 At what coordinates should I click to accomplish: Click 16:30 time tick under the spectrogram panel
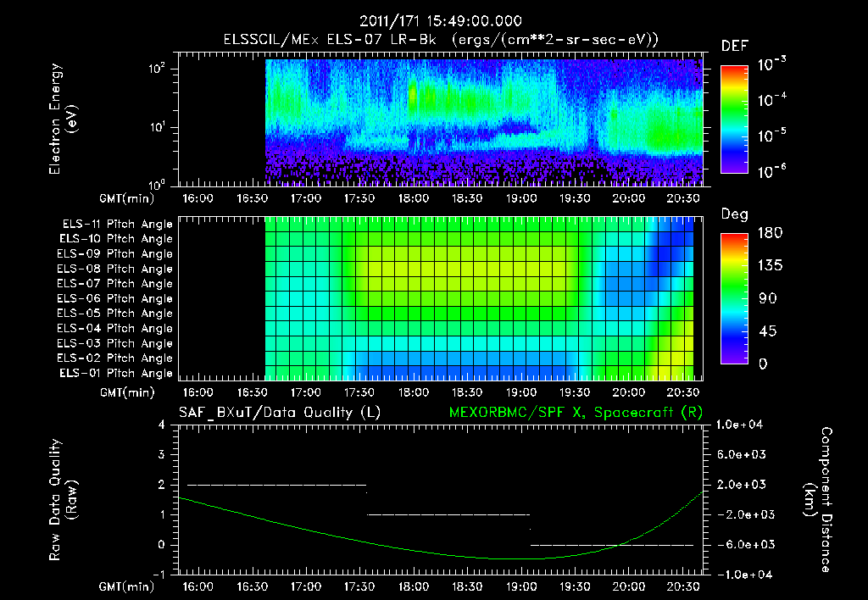252,198
